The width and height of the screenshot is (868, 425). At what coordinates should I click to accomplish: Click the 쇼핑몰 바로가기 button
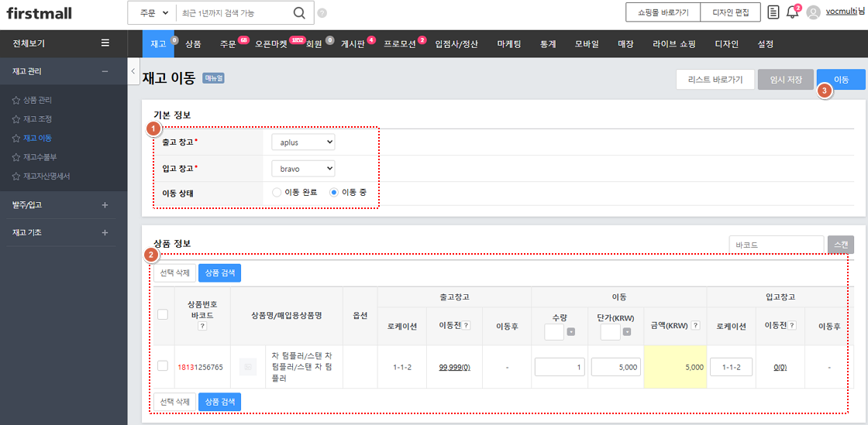coord(663,12)
